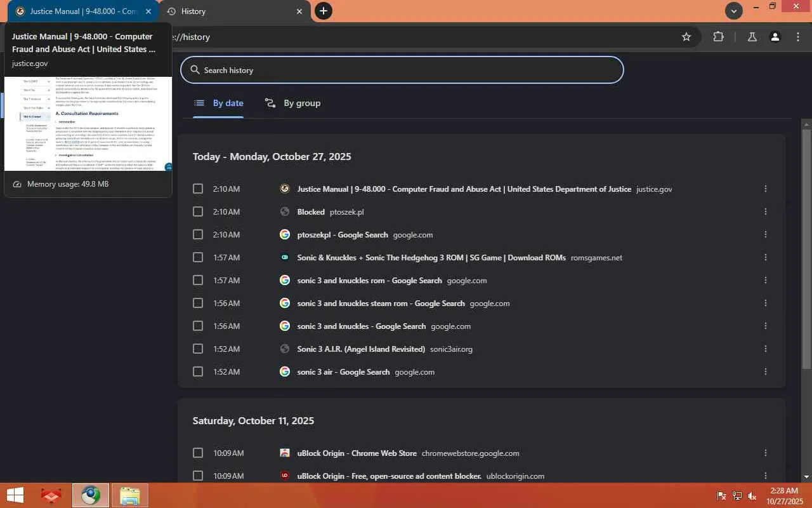
Task: Open more actions for sonic 3 air search
Action: click(x=766, y=371)
